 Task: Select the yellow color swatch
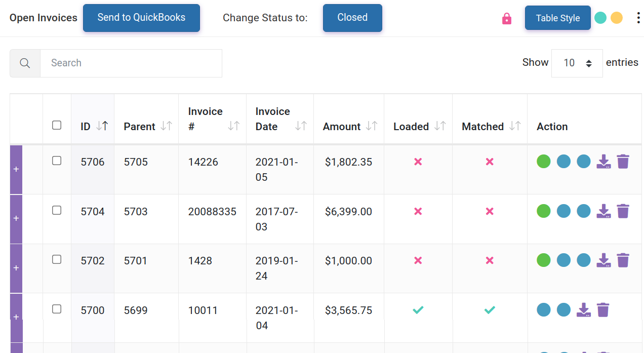tap(616, 18)
